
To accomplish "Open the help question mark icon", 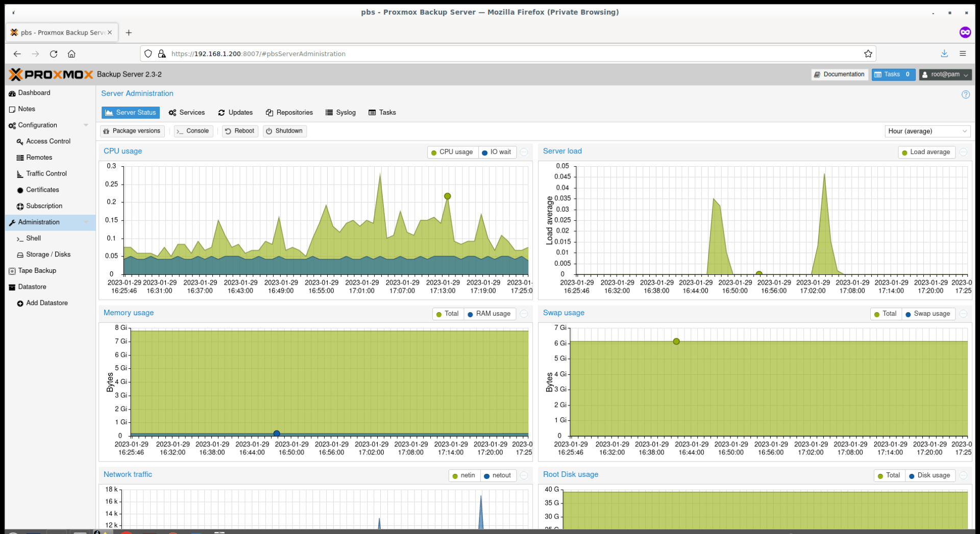I will tap(966, 94).
